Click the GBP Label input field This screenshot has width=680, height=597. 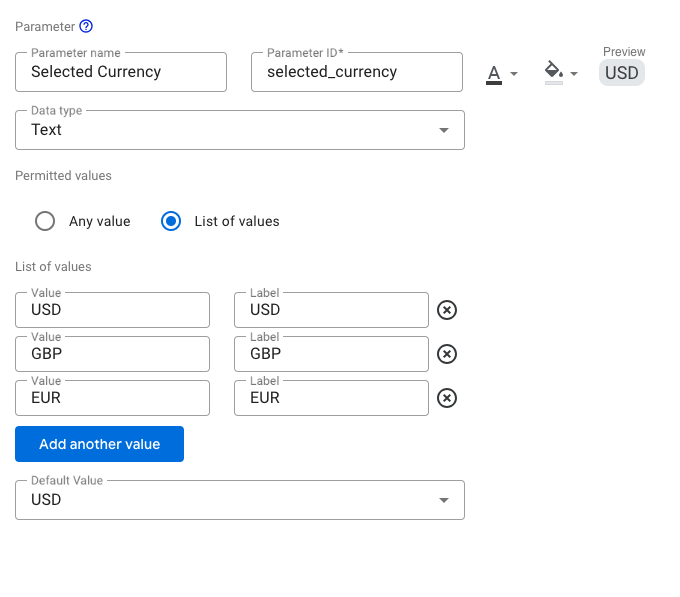click(x=331, y=354)
